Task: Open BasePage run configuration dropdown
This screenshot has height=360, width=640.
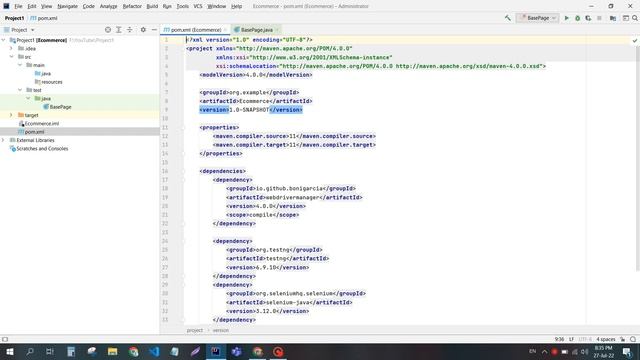Action: (537, 18)
